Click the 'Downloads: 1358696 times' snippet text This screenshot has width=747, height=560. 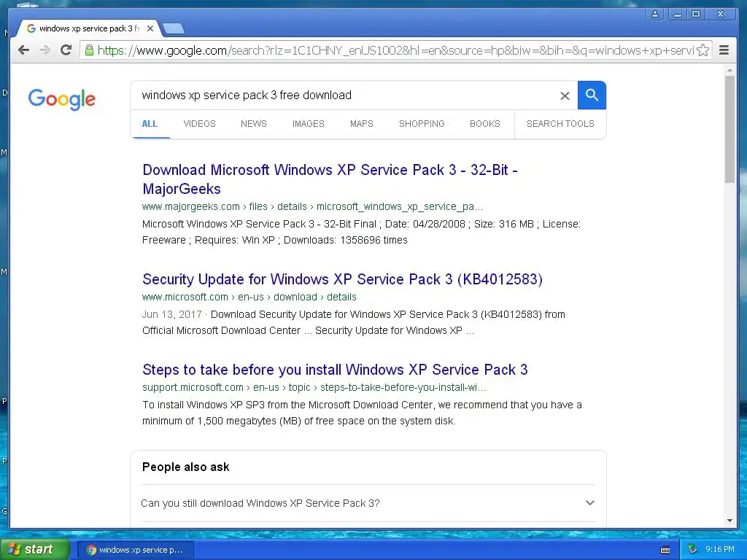[345, 240]
